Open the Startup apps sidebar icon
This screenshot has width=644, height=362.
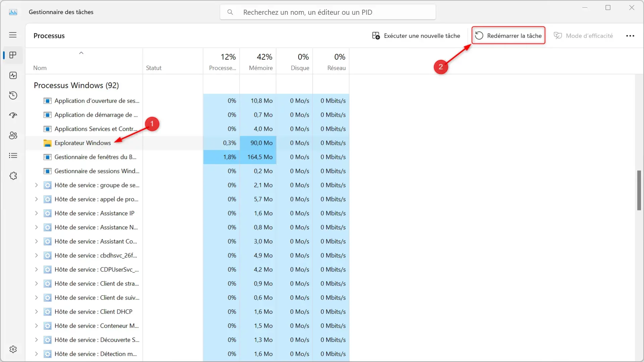[x=13, y=115]
